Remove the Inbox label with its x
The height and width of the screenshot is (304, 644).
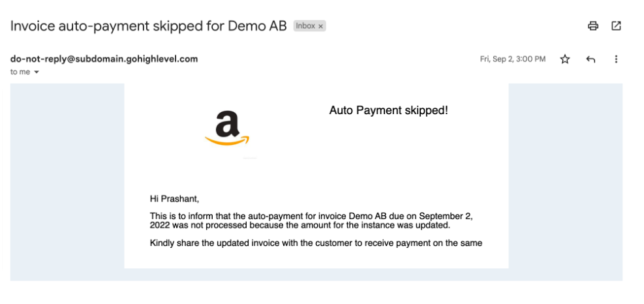(x=321, y=26)
